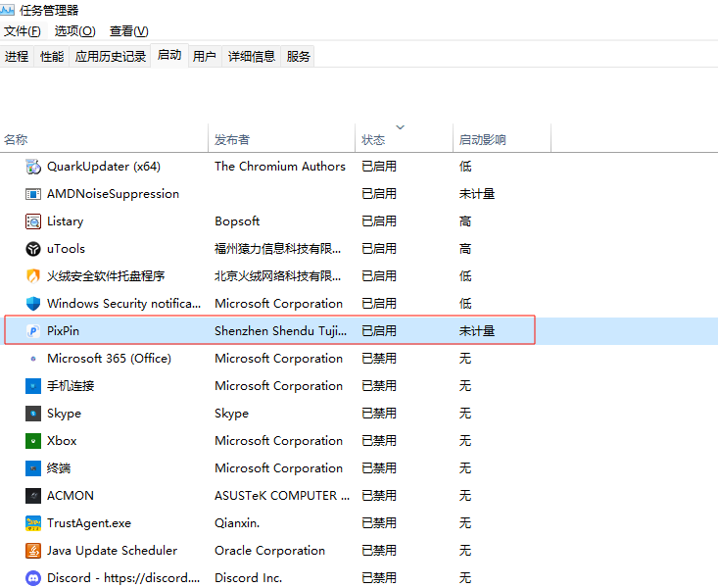Select the Java Update Scheduler entry name
Image resolution: width=718 pixels, height=588 pixels.
[x=113, y=551]
